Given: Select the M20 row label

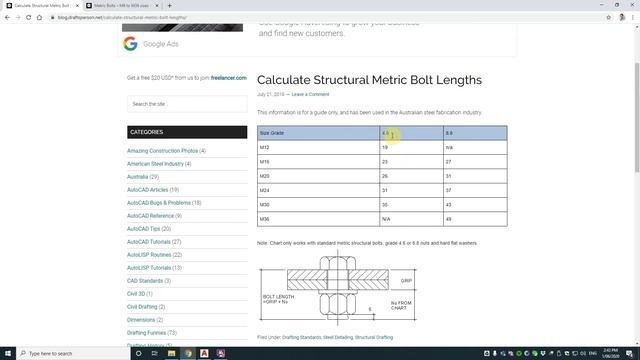Looking at the screenshot, I should (264, 176).
